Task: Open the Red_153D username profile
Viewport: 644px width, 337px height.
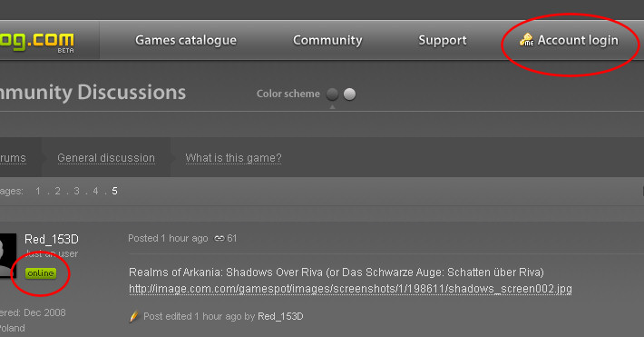Action: (x=52, y=239)
